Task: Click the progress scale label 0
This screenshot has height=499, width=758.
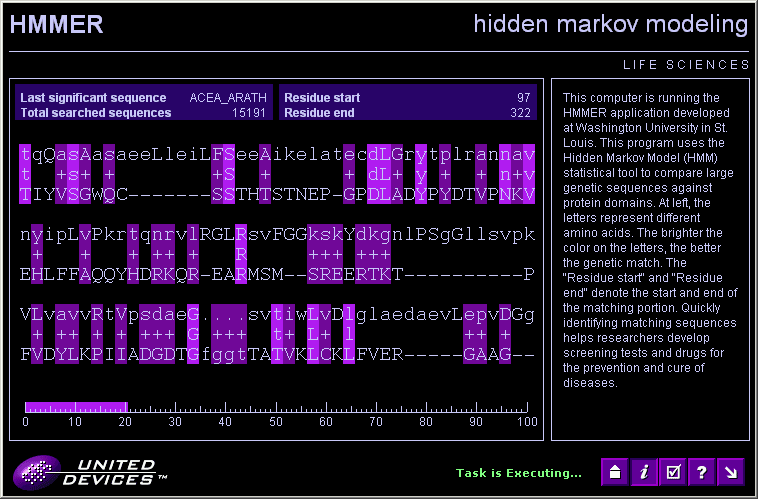Action: coord(25,422)
